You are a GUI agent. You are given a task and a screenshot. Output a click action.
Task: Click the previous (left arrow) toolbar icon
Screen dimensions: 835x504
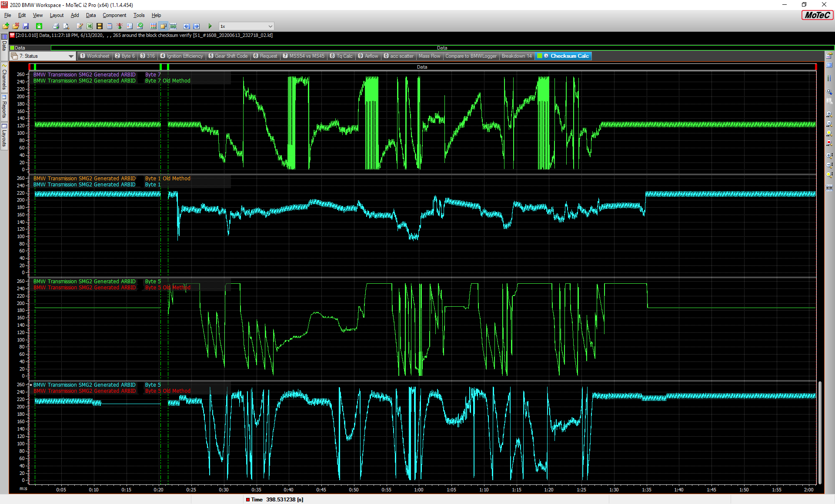tap(187, 27)
